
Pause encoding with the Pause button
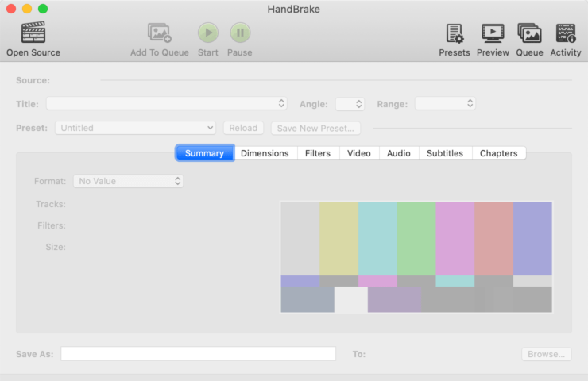(240, 33)
